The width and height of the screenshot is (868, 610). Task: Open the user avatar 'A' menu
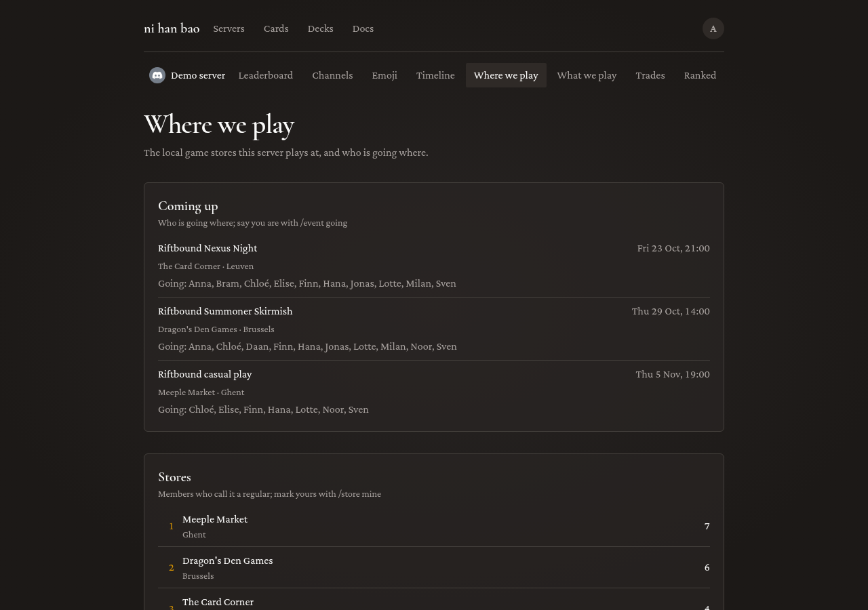click(x=713, y=28)
